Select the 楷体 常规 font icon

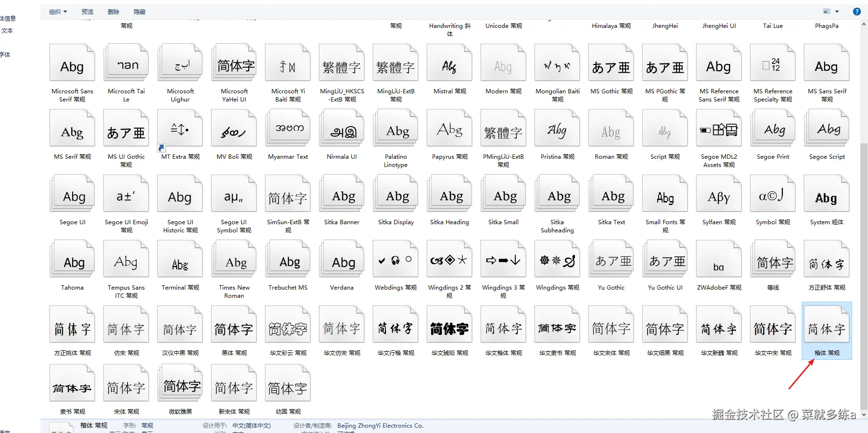827,324
